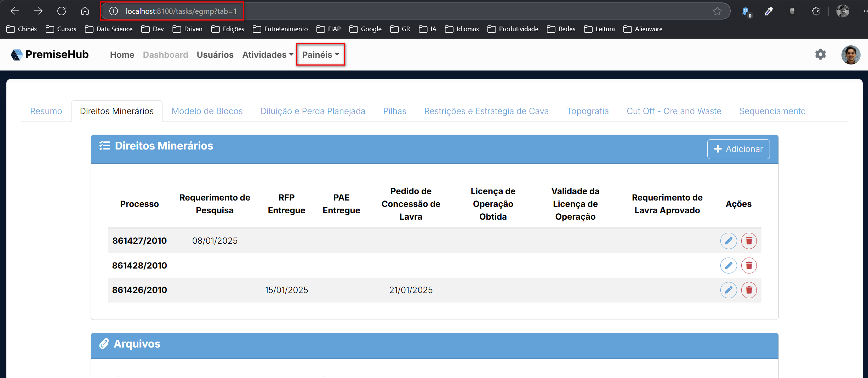Screen dimensions: 868x378
Task: Switch to Modelo de Blocos tab
Action: coord(207,111)
